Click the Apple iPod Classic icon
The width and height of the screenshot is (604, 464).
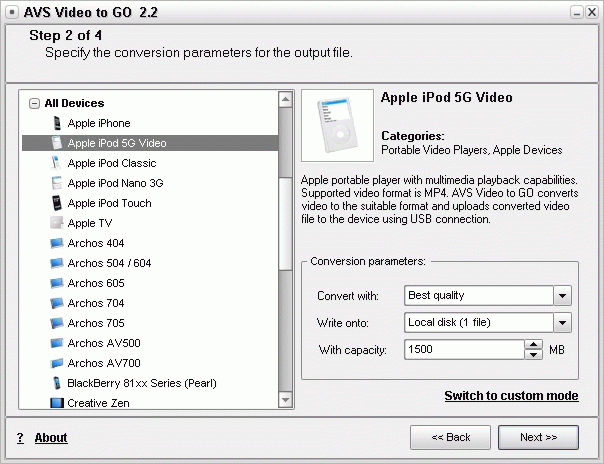[56, 163]
